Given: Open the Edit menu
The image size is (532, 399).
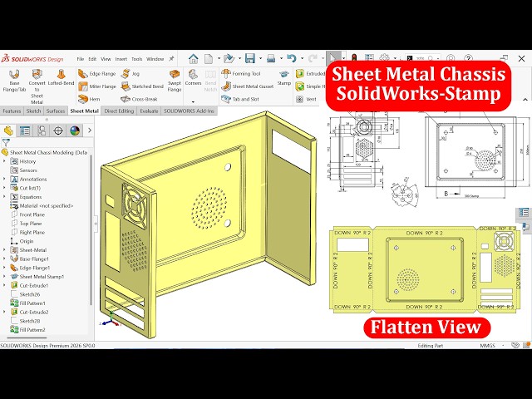Looking at the screenshot, I should point(92,59).
